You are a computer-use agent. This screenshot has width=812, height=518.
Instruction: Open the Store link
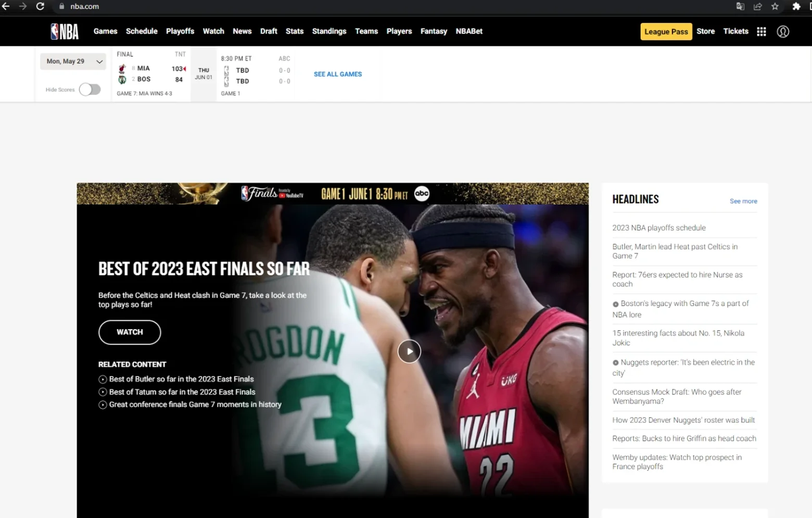[x=706, y=31]
